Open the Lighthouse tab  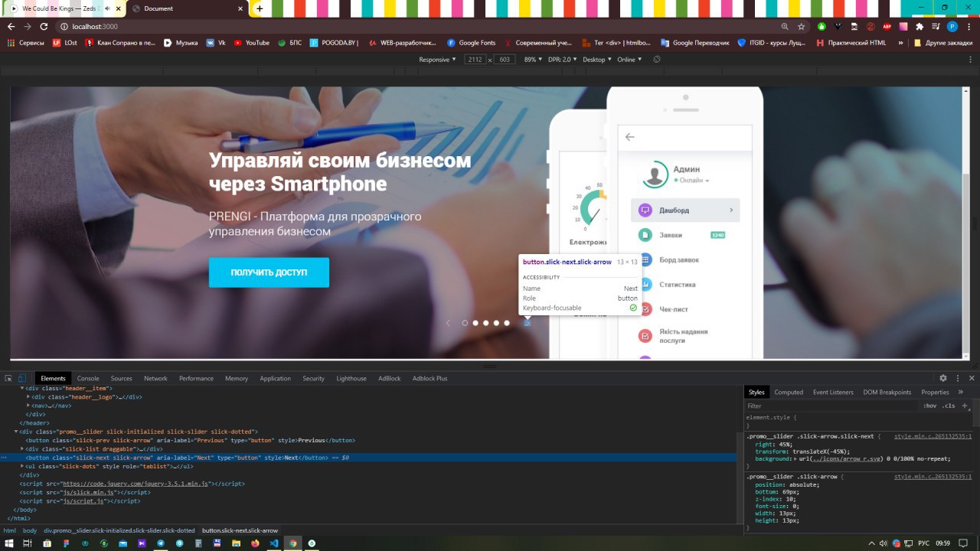(351, 378)
